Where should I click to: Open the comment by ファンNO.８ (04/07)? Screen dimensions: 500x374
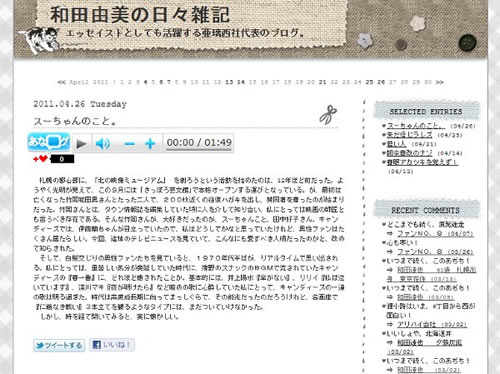point(435,234)
